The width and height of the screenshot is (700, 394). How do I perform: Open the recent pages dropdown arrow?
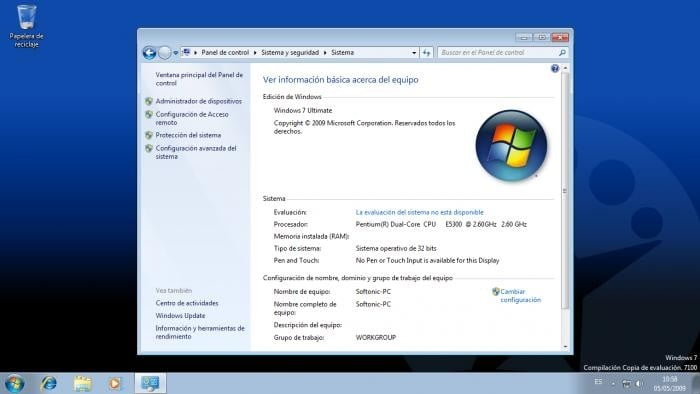pos(175,53)
